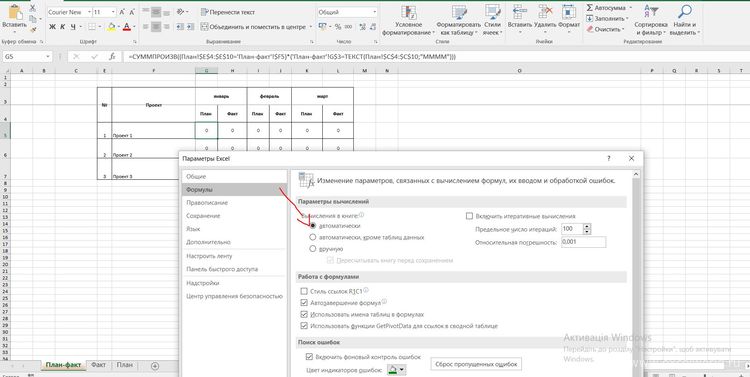
Task: Apply red font color A swatch
Action: pos(127,27)
